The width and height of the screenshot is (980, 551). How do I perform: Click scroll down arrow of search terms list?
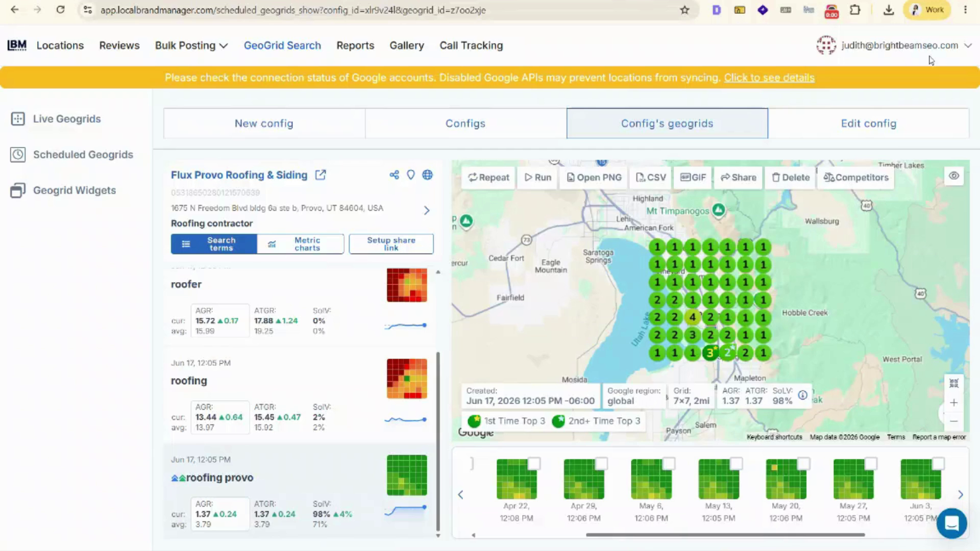point(438,535)
